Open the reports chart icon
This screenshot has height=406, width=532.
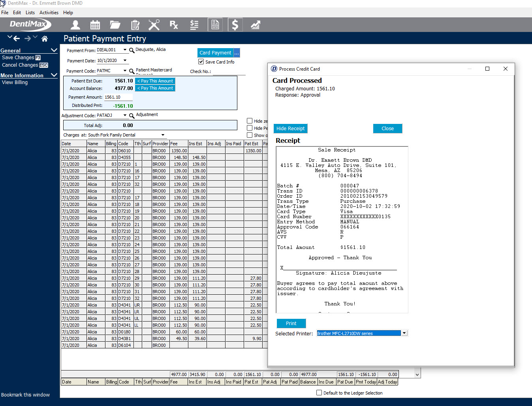256,25
